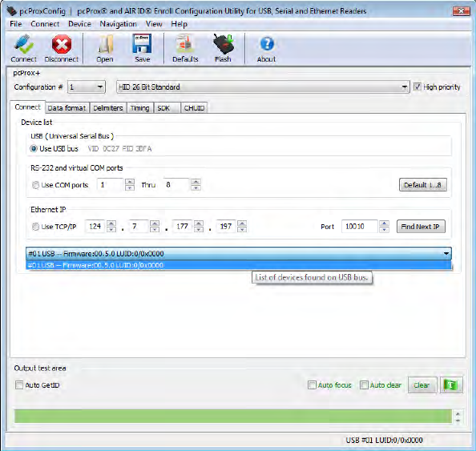Viewport: 476px width, 451px height.
Task: Click the USB #01 LUID status bar text
Action: [x=384, y=440]
